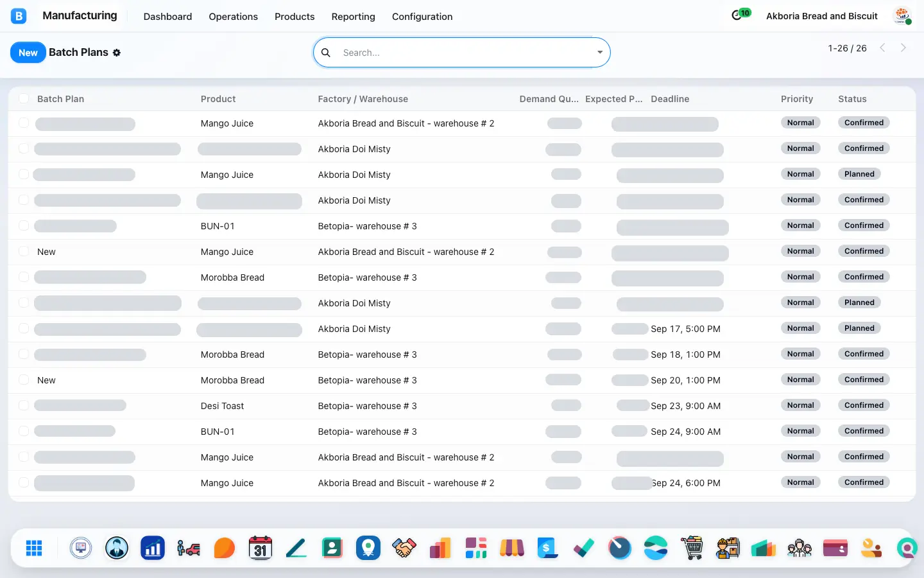Viewport: 924px width, 578px height.
Task: Click the 1-26 / 26 pager counter
Action: [x=847, y=48]
